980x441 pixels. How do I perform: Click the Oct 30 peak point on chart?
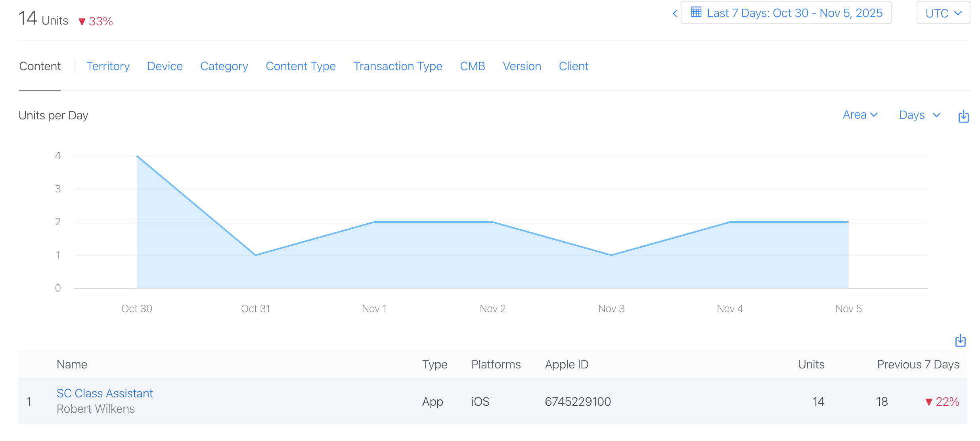pyautogui.click(x=137, y=156)
